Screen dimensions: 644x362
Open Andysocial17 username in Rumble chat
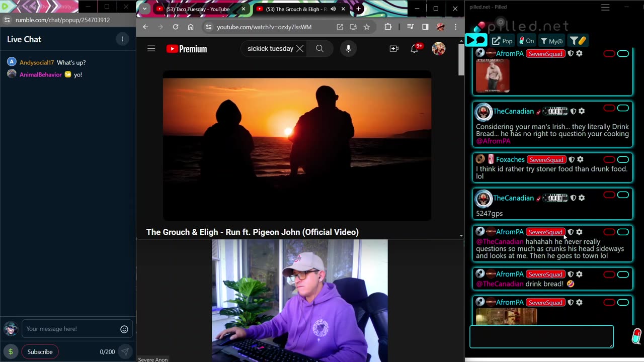(x=37, y=62)
